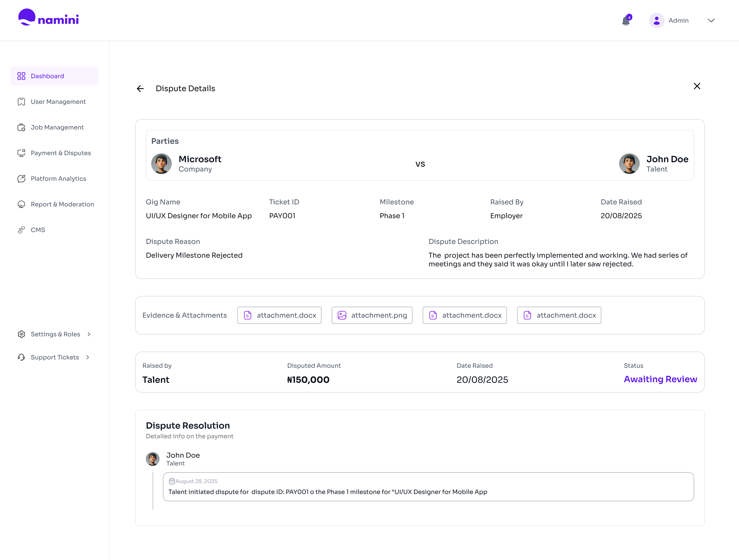Open the attachment.png evidence file
This screenshot has height=560, width=739.
coord(372,315)
